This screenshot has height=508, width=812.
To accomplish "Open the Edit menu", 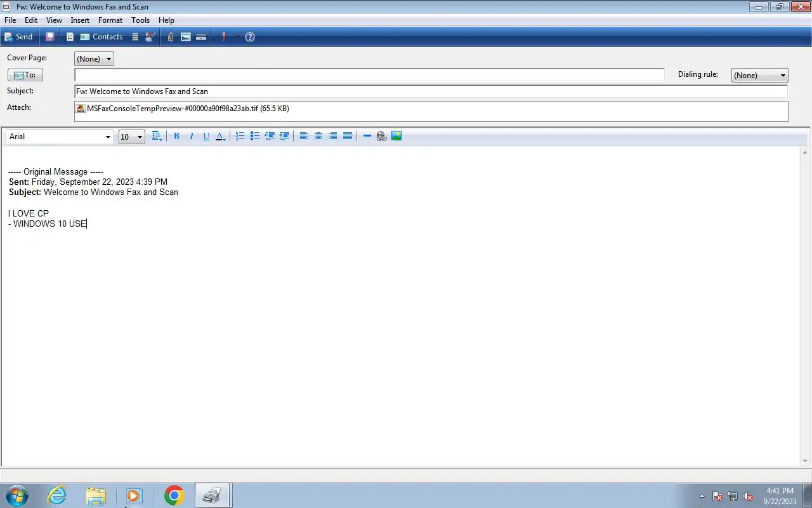I will 31,20.
